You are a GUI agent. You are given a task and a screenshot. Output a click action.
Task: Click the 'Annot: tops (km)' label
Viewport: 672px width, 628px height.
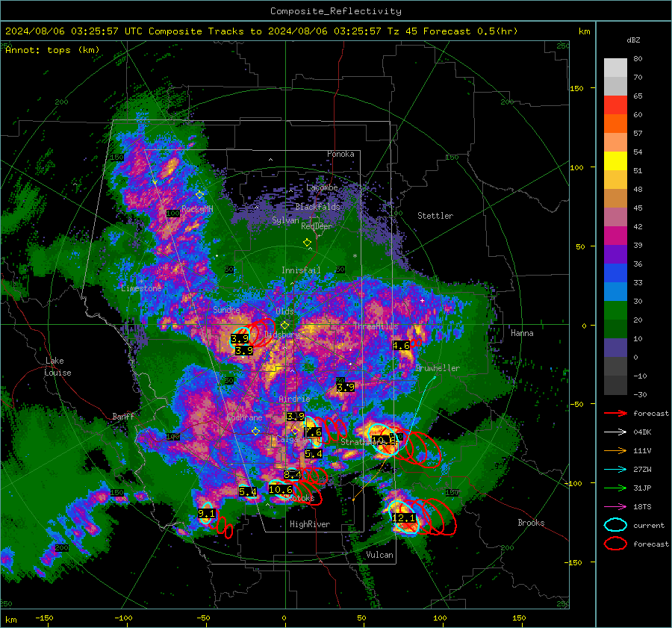click(52, 50)
